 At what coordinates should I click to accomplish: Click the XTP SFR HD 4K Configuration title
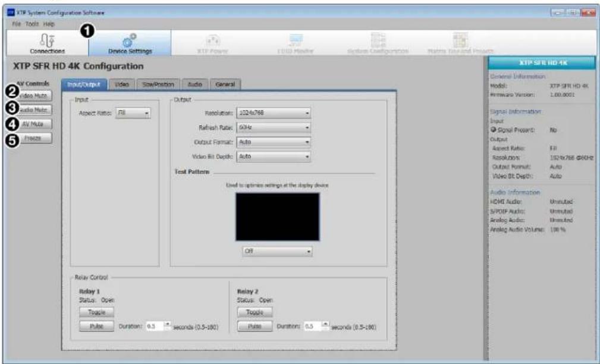[x=78, y=66]
